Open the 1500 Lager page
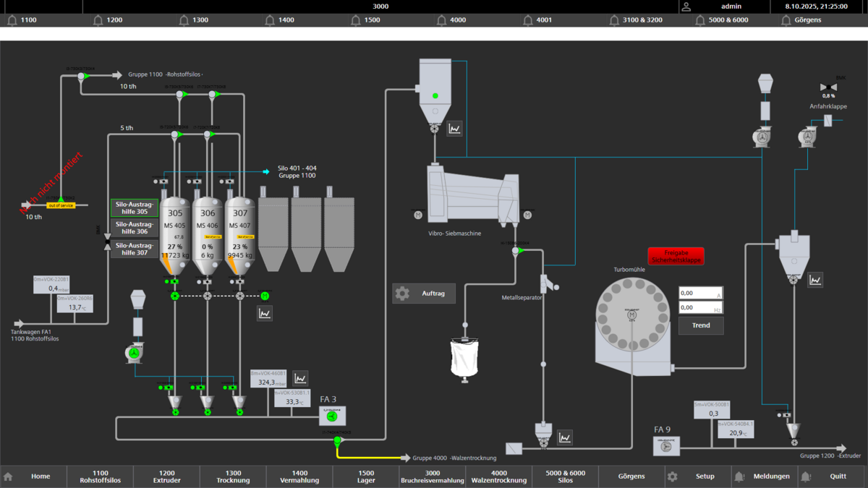The width and height of the screenshot is (868, 488). tap(366, 476)
